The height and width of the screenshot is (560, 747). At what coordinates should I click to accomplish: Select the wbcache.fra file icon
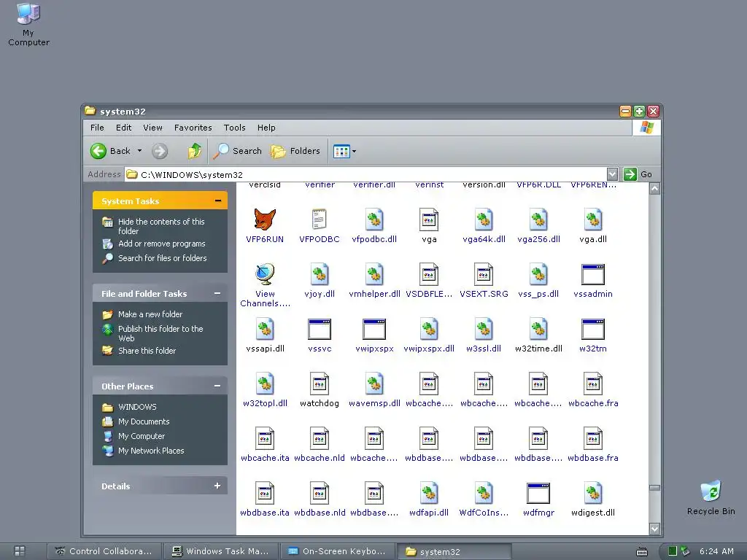click(x=593, y=384)
